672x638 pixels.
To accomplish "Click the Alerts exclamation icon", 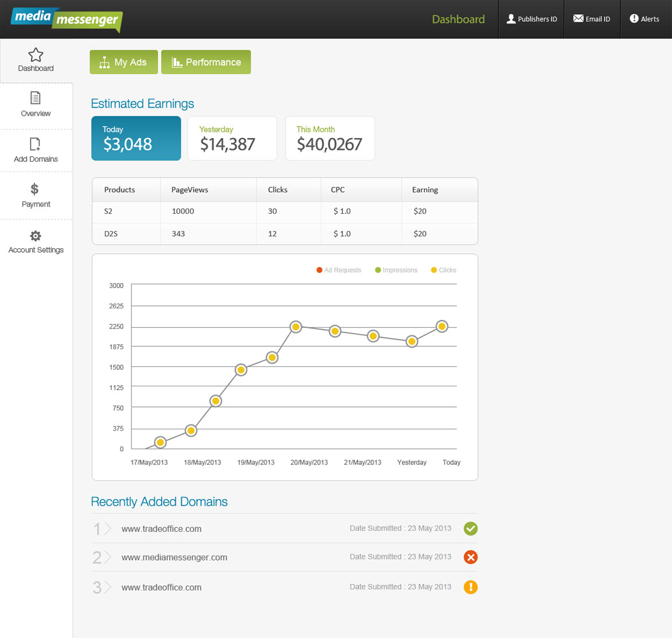I will click(634, 18).
